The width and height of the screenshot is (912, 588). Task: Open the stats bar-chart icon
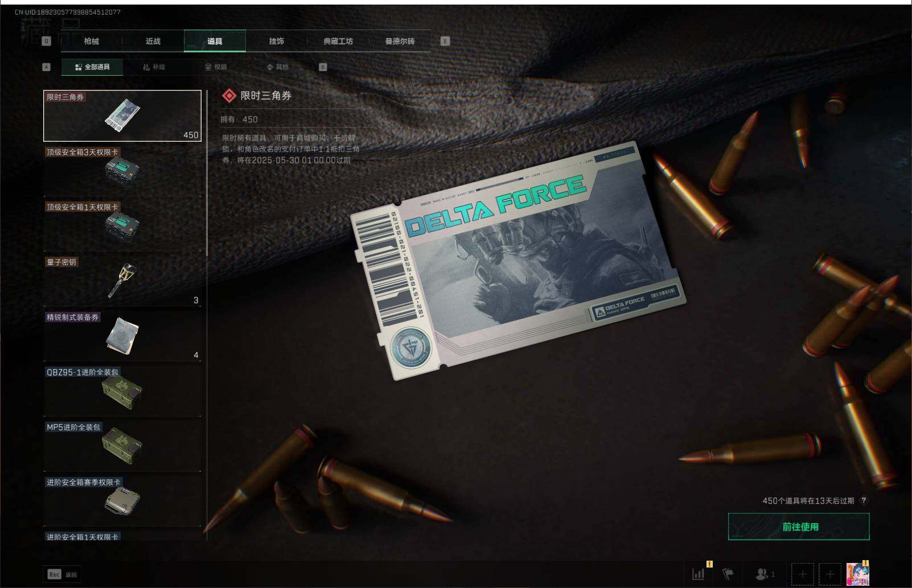pyautogui.click(x=699, y=574)
